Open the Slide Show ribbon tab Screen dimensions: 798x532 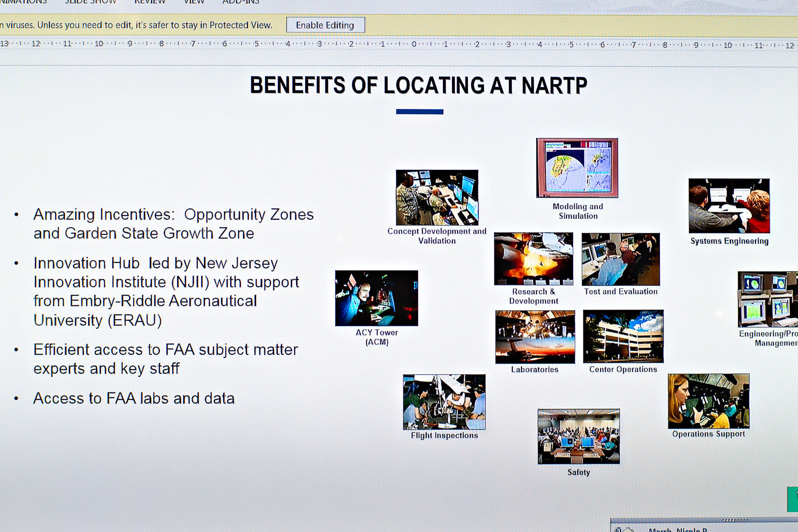point(91,2)
